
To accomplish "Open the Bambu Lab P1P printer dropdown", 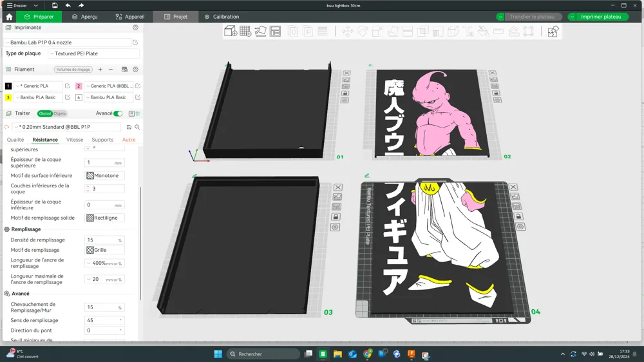I will 68,43.
